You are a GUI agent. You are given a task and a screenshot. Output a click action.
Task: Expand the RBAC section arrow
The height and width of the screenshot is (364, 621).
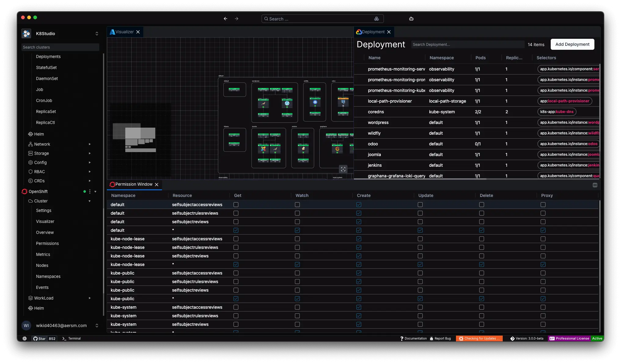90,172
